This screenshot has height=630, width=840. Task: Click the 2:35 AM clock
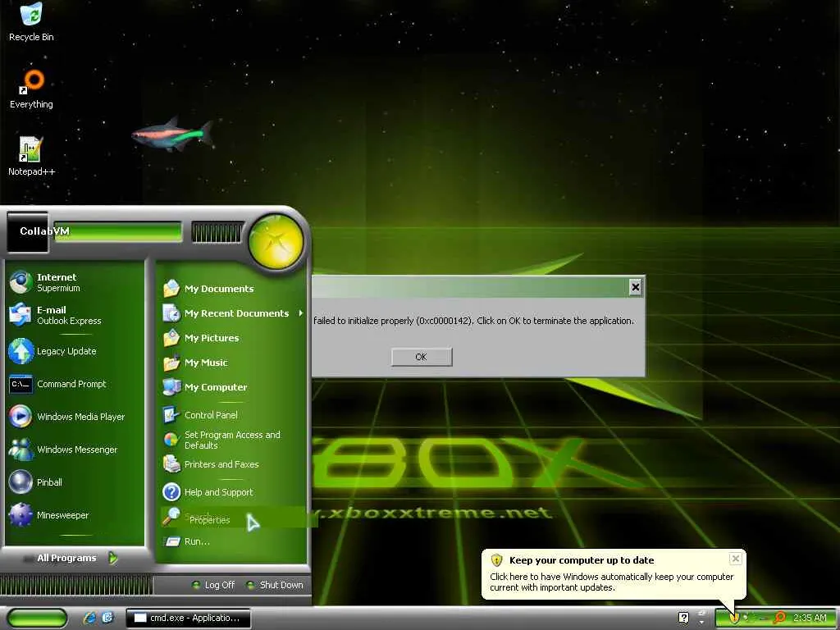[x=810, y=618]
